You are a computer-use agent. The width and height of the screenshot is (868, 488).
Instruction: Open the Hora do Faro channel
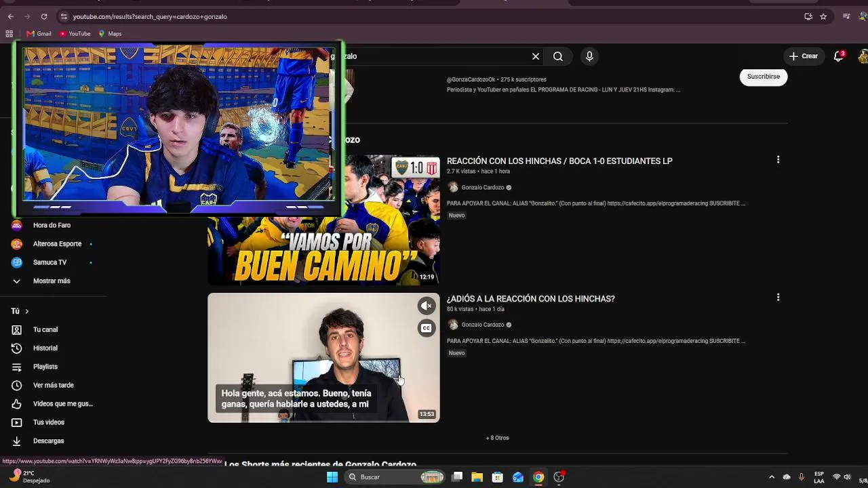53,226
